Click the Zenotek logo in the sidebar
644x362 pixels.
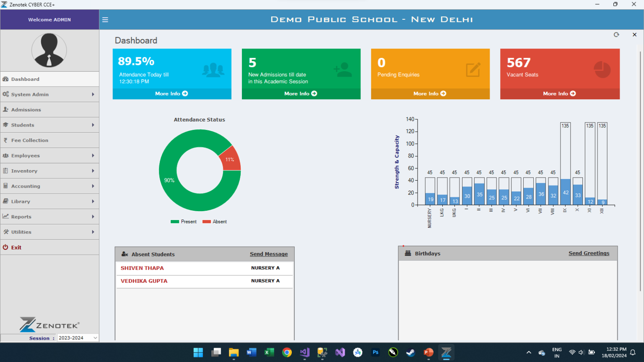pos(49,325)
